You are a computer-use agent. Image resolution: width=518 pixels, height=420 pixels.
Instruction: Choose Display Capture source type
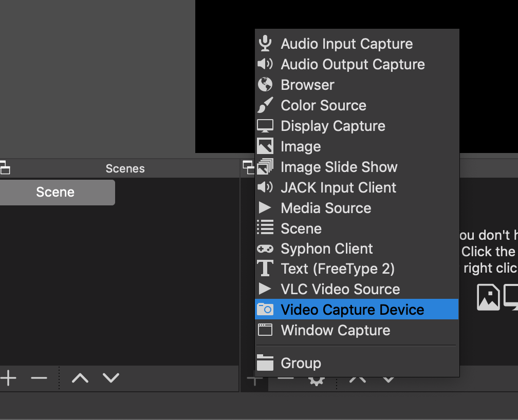[x=332, y=126]
